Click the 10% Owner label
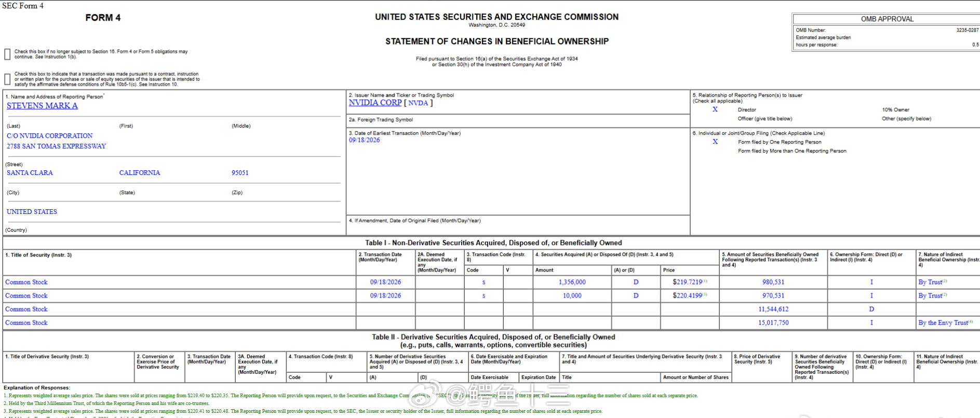The width and height of the screenshot is (980, 418). coord(896,110)
